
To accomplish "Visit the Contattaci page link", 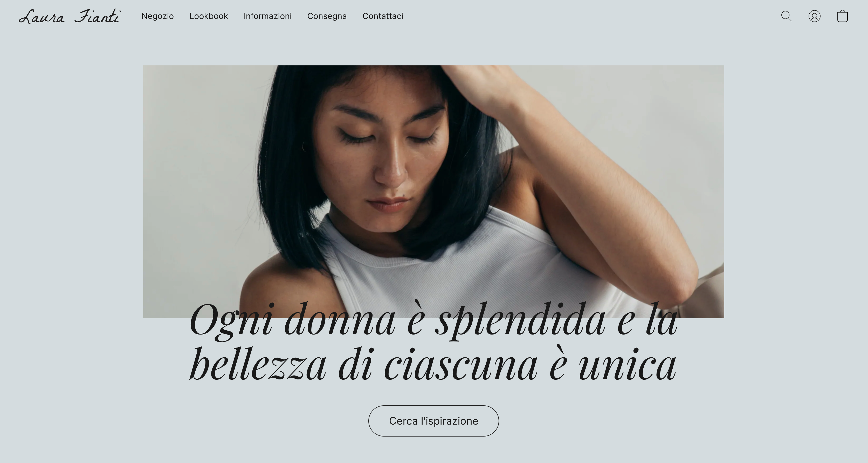I will (x=383, y=16).
